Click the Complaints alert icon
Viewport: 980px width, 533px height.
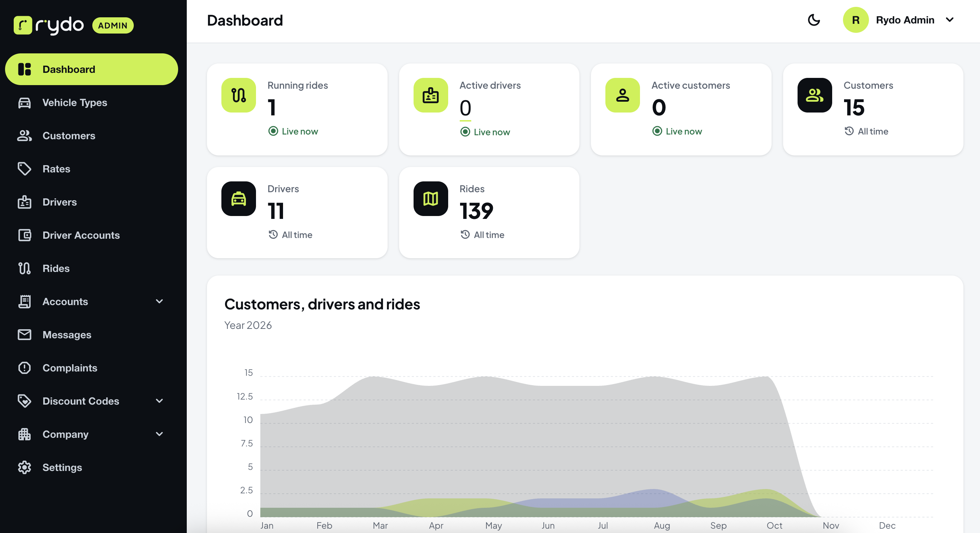(x=25, y=367)
